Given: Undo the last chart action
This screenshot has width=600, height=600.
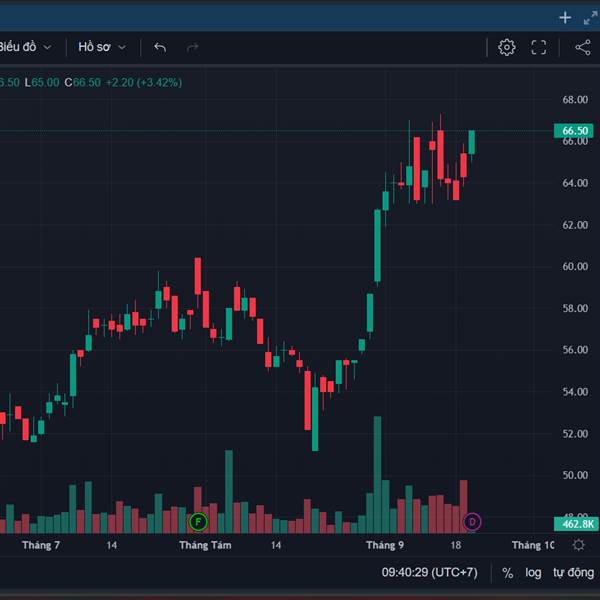Looking at the screenshot, I should (x=160, y=47).
